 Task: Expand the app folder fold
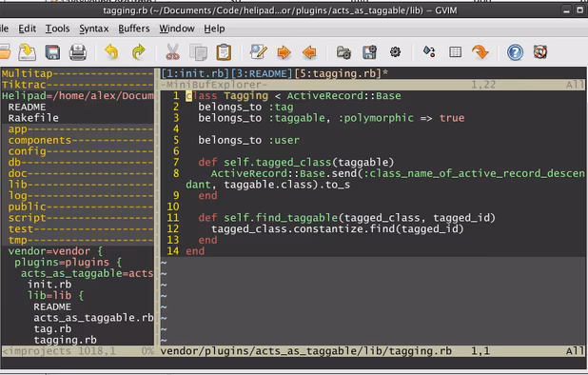tap(77, 129)
